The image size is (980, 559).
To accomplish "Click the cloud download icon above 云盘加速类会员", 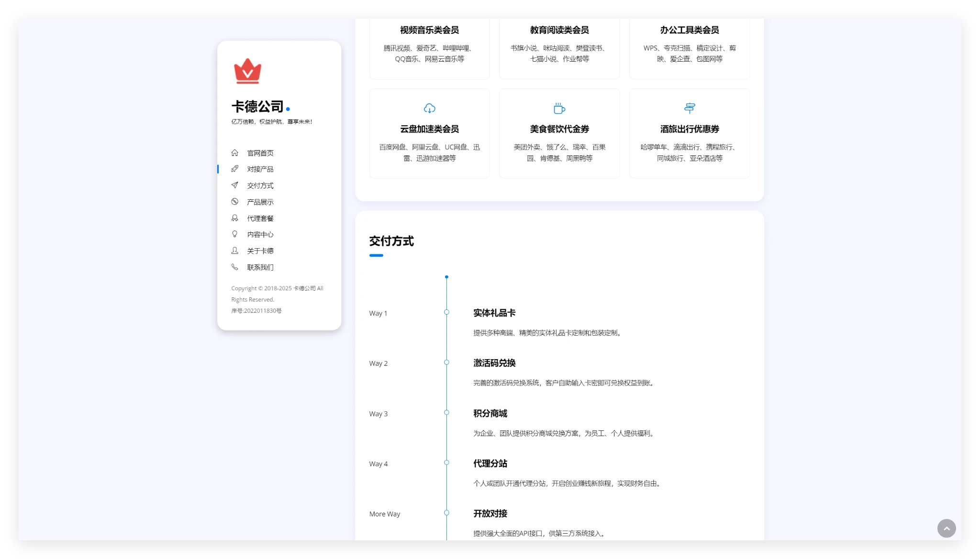I will click(429, 109).
